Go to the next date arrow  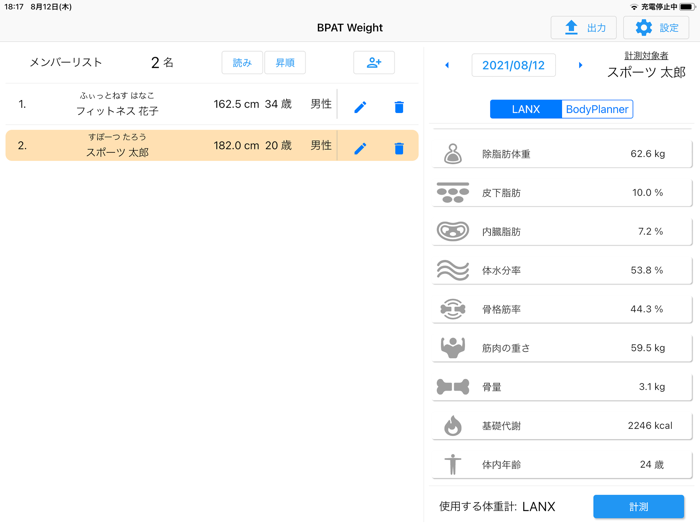point(580,65)
